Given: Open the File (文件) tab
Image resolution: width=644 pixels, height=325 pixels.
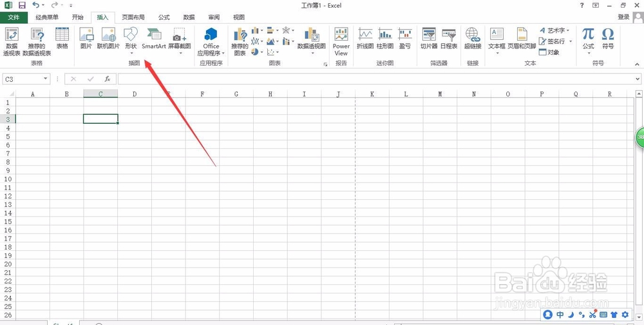Looking at the screenshot, I should point(14,17).
